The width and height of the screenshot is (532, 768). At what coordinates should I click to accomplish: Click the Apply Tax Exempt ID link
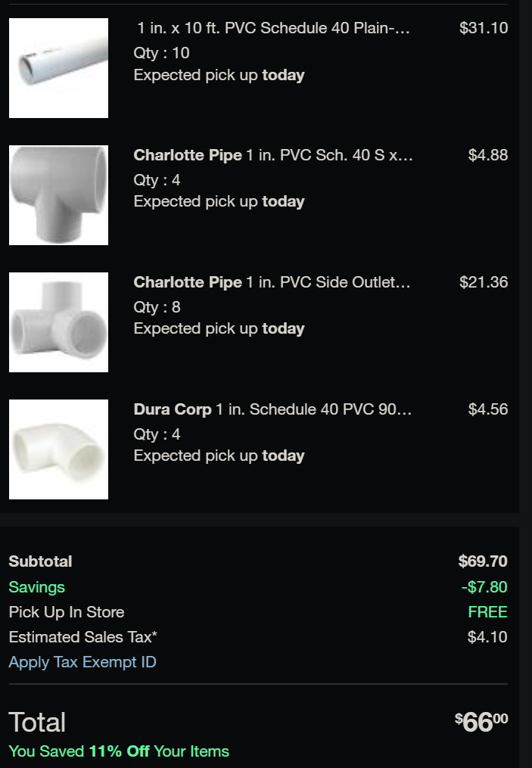click(x=82, y=662)
